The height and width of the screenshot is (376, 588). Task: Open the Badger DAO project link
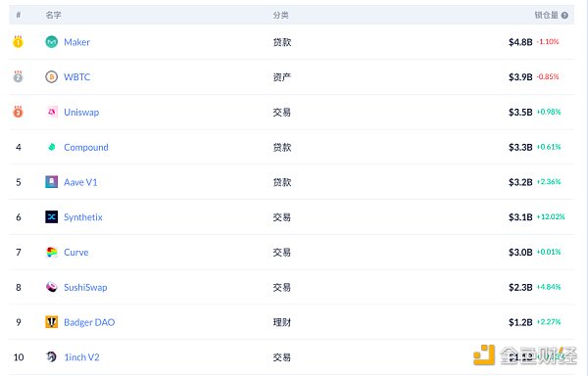point(89,322)
